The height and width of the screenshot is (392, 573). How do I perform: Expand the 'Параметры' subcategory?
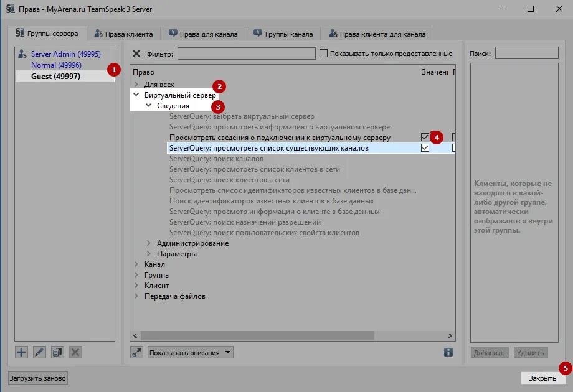149,254
